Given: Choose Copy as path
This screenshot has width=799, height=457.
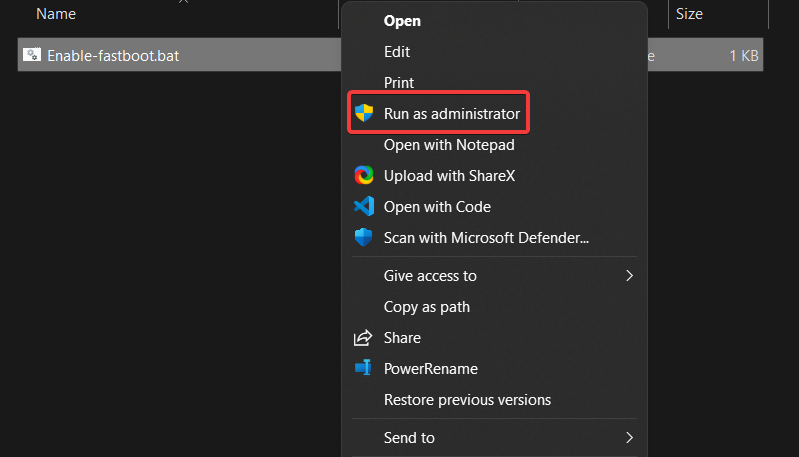Looking at the screenshot, I should pyautogui.click(x=427, y=307).
